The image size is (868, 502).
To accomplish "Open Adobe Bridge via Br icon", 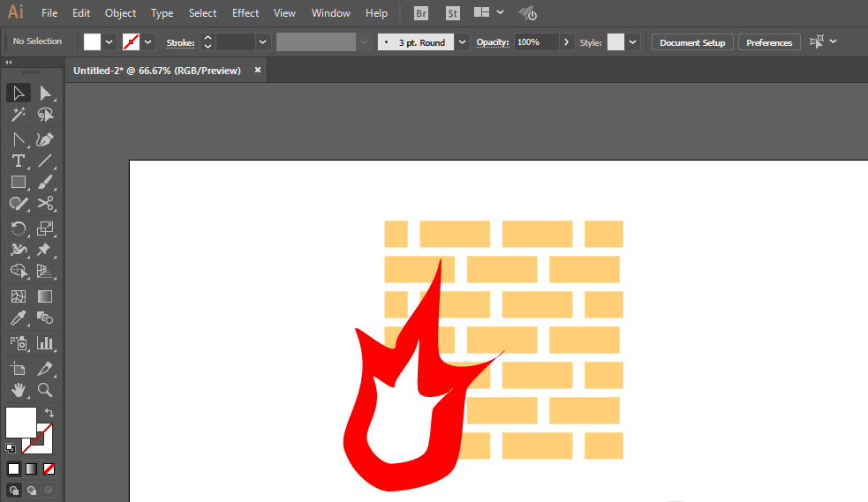I will point(421,13).
